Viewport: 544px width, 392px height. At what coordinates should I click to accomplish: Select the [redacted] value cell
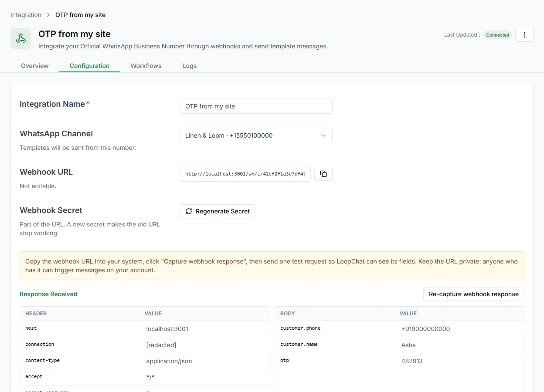tap(161, 345)
